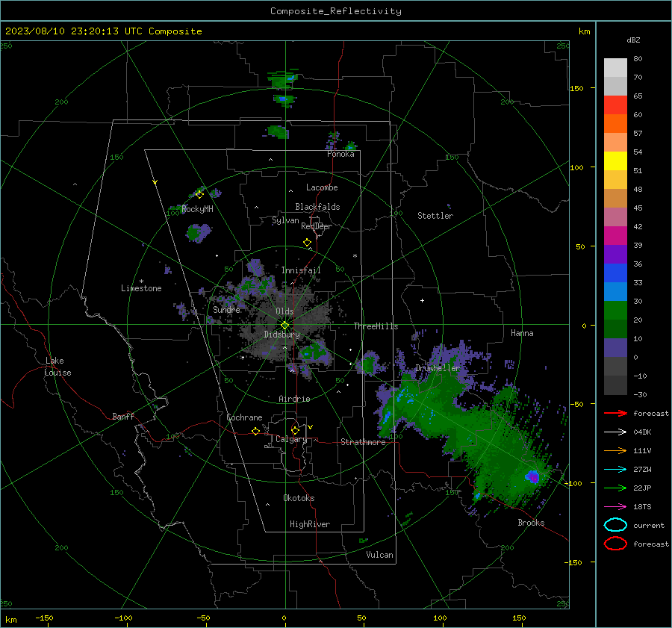Viewport: 672px width, 628px height.
Task: Select the magenta 39-42 dBZ swatch
Action: click(615, 236)
